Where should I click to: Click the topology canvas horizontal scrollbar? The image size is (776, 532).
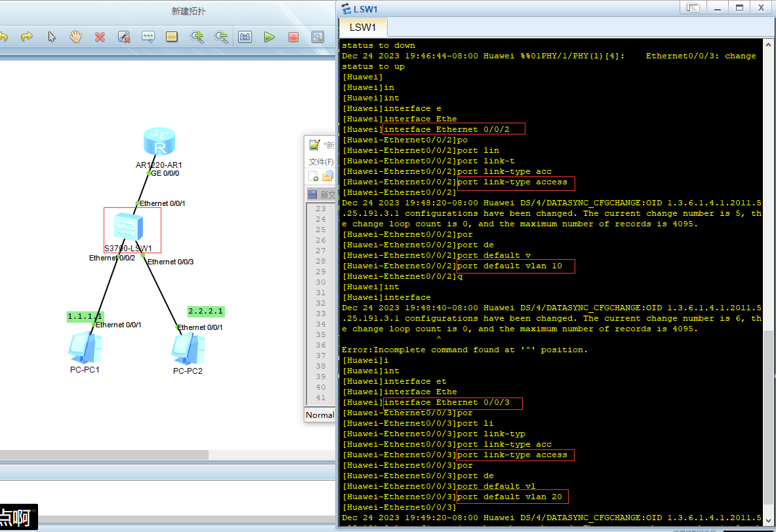tap(104, 455)
